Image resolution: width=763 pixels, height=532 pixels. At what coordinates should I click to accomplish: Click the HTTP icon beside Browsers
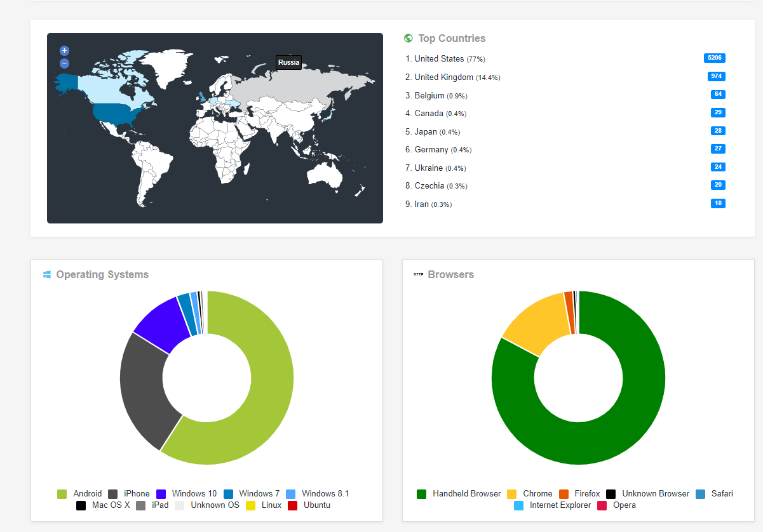[418, 275]
